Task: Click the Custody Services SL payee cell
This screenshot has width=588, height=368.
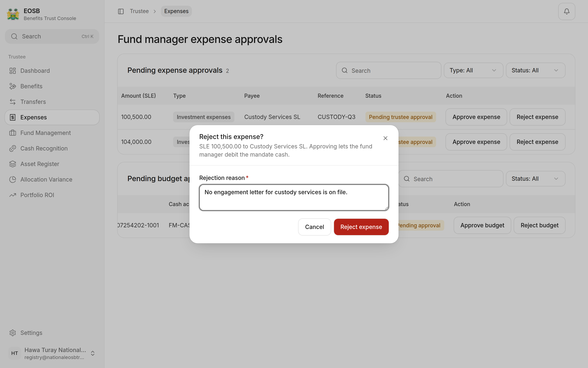Action: pos(272,117)
